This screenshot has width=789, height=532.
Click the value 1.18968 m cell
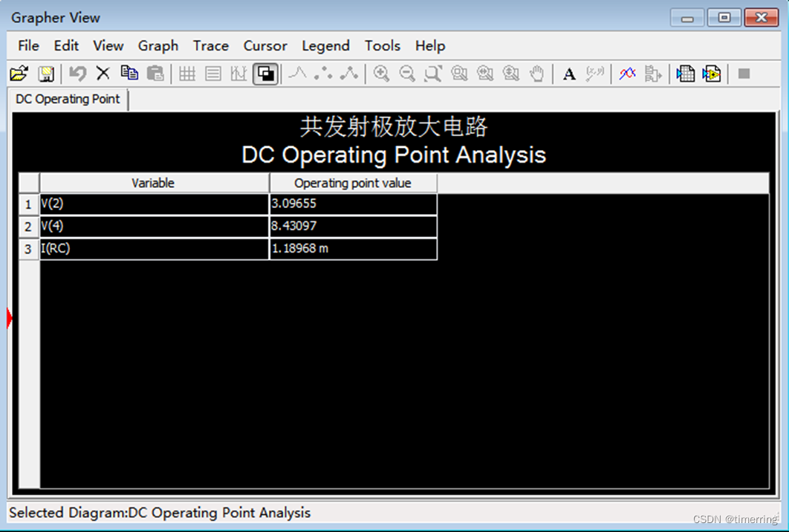[353, 249]
